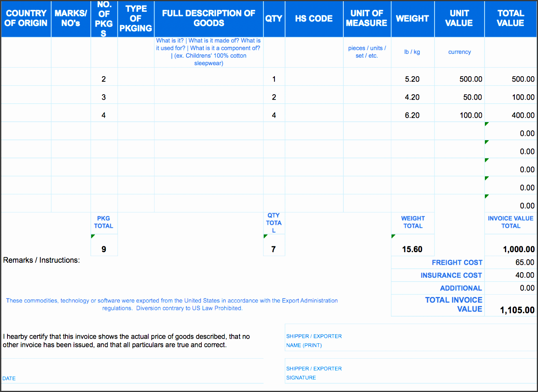
Task: Select the HS Code column header
Action: [314, 18]
